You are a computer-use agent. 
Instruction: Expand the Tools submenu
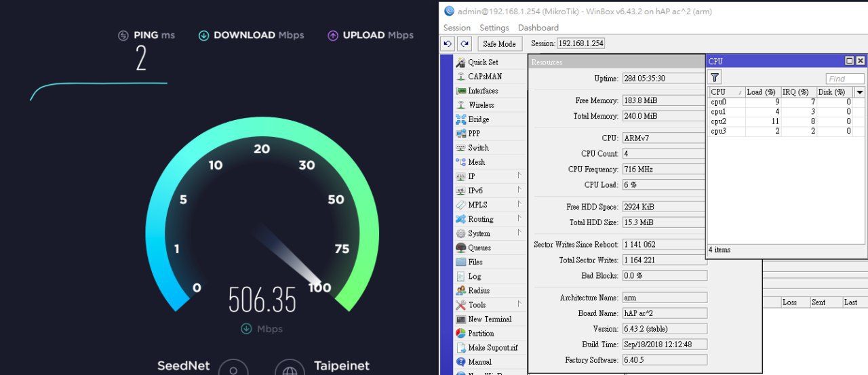tap(519, 304)
